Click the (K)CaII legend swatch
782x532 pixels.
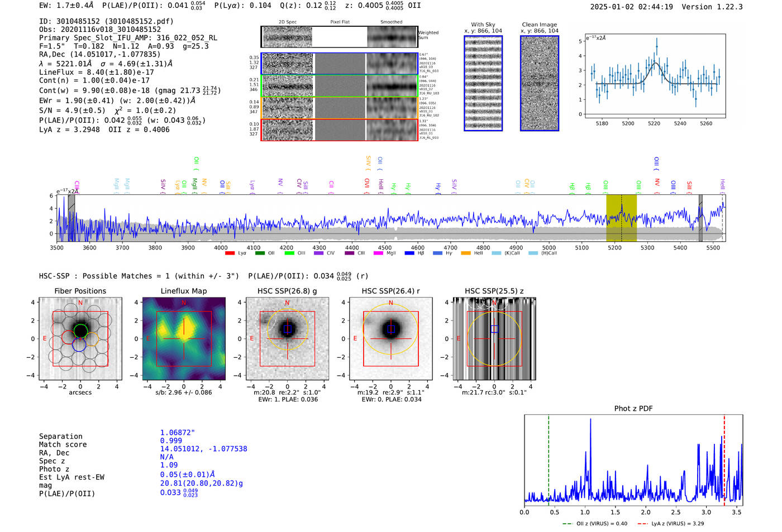click(496, 253)
